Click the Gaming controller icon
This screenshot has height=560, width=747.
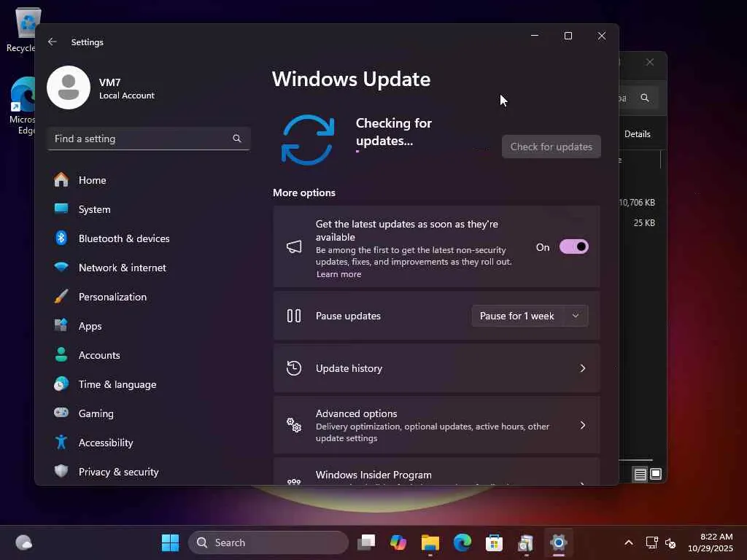(61, 413)
